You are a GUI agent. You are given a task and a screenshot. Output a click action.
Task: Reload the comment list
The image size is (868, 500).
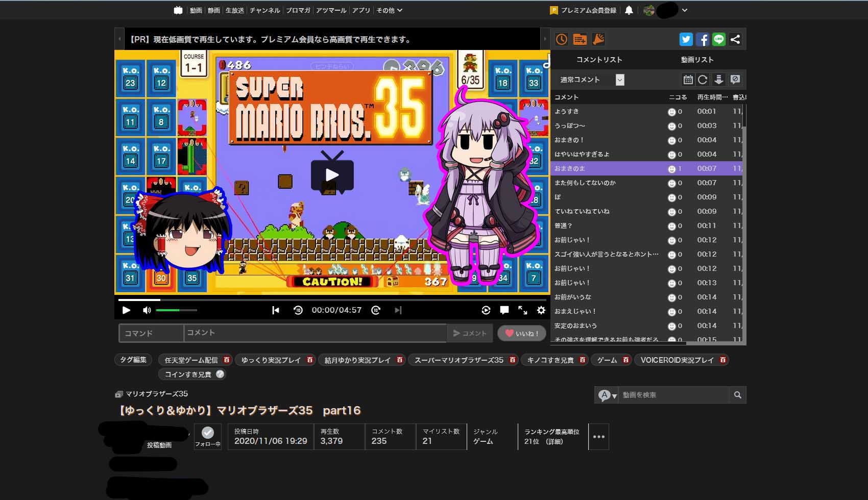[x=703, y=80]
